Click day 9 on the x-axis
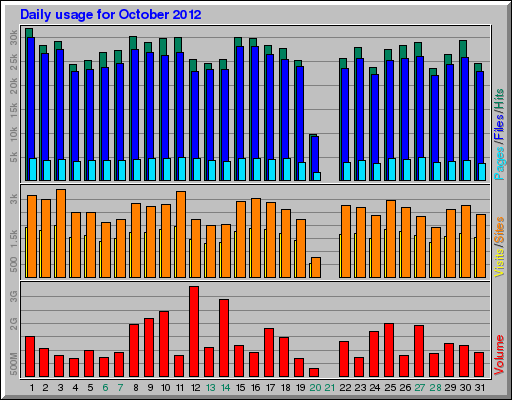The image size is (512, 400). (151, 388)
